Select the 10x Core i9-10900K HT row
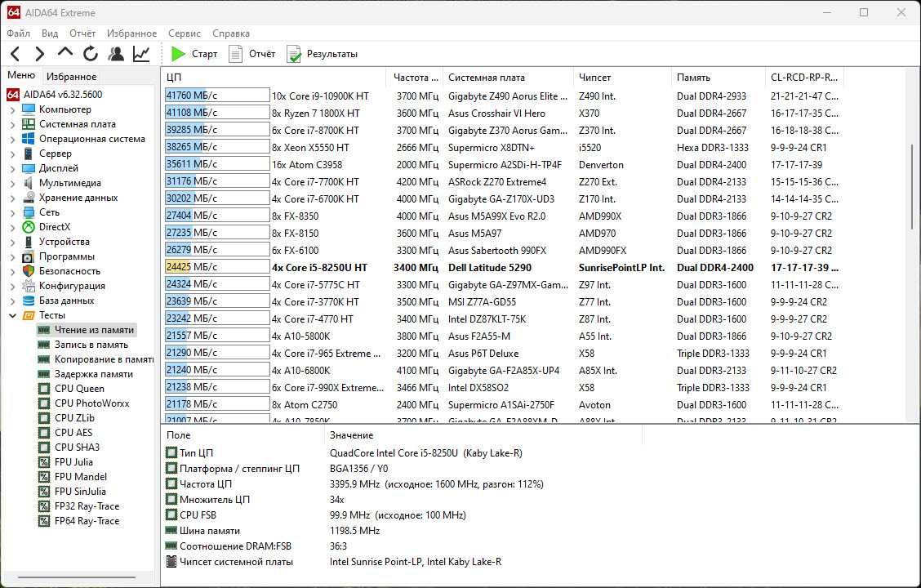This screenshot has height=588, width=921. pos(502,96)
